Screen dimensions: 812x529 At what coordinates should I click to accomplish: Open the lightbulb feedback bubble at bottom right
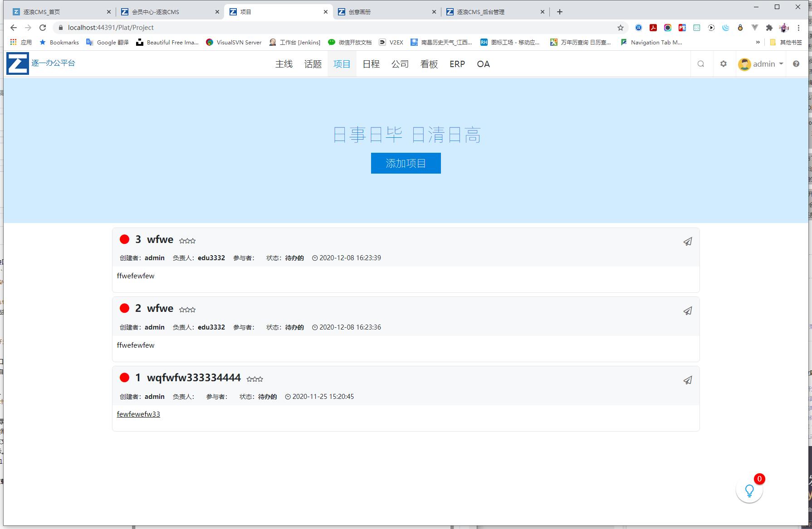(x=749, y=490)
